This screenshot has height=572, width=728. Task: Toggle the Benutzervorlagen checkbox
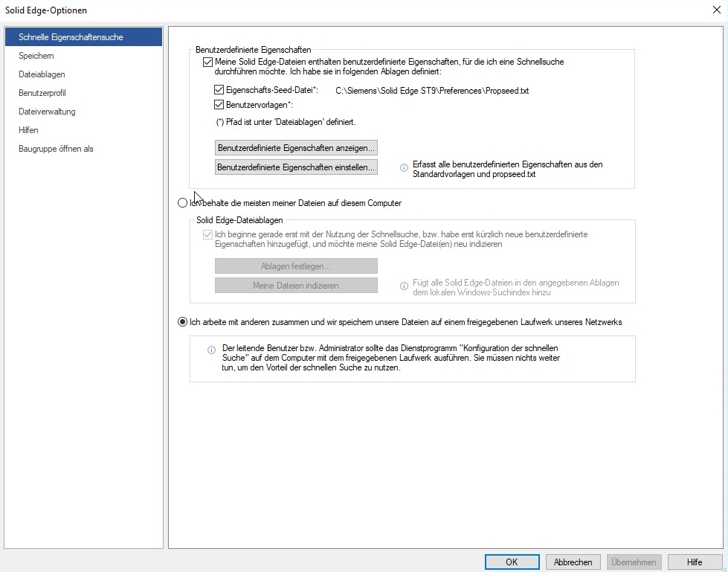tap(219, 104)
